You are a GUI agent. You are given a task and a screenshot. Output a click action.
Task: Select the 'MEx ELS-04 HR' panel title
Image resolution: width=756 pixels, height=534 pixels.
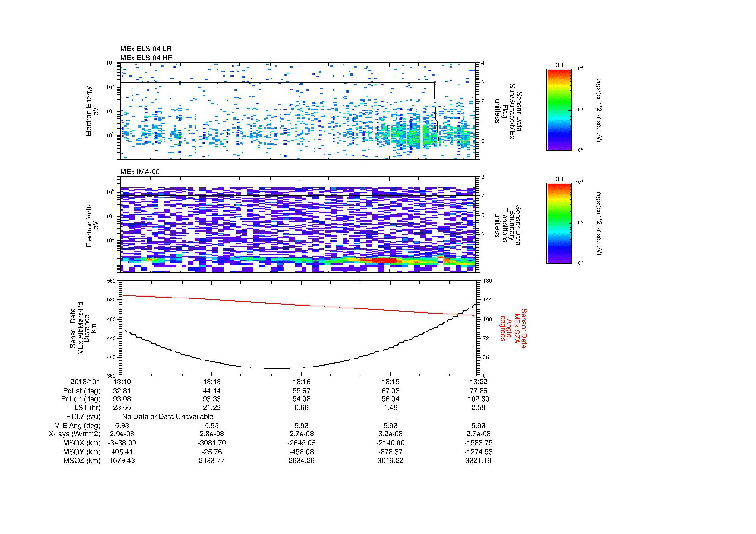tap(146, 58)
